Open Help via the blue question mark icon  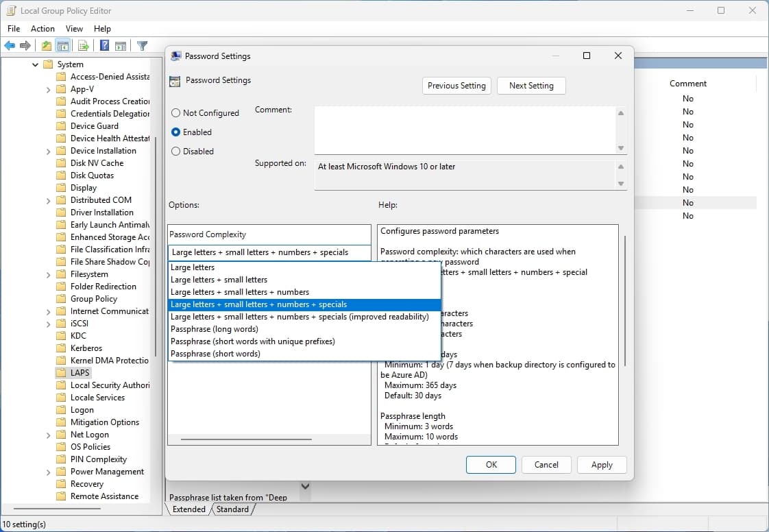104,46
